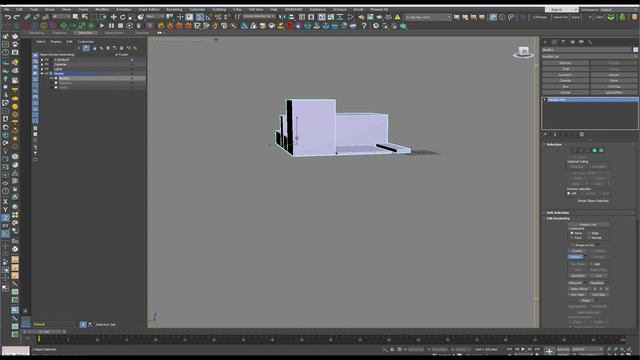Click the object color swatch
Screen dimensions: 640x360
tap(636, 50)
